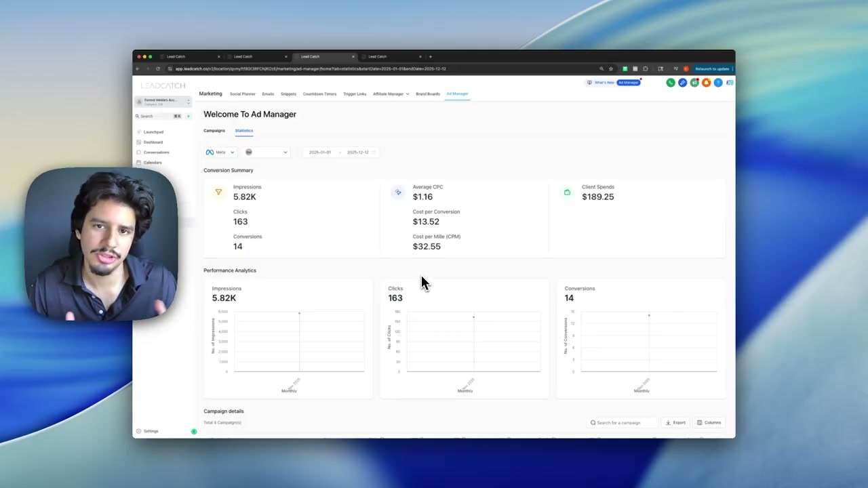Click the blue help question-mark icon
Screen dimensions: 868x488
718,83
